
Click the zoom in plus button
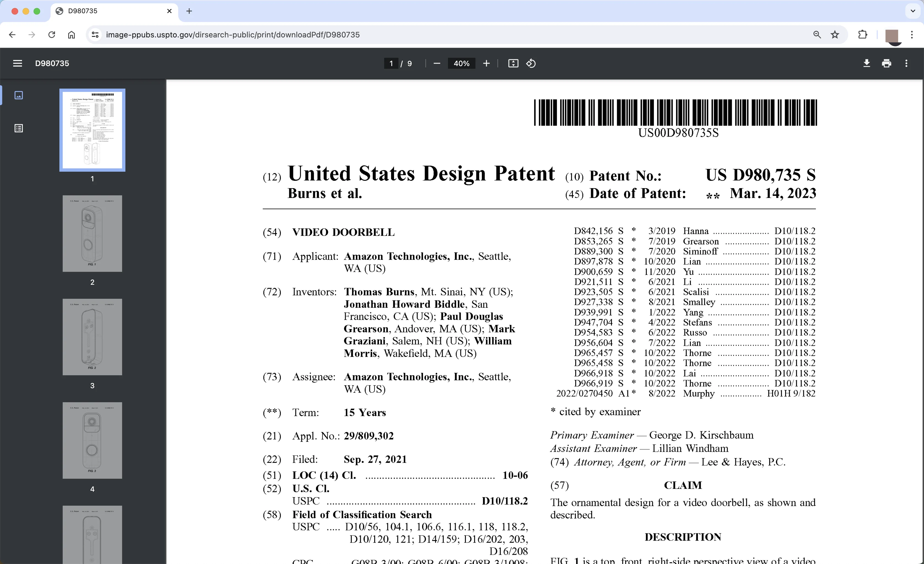pyautogui.click(x=486, y=64)
